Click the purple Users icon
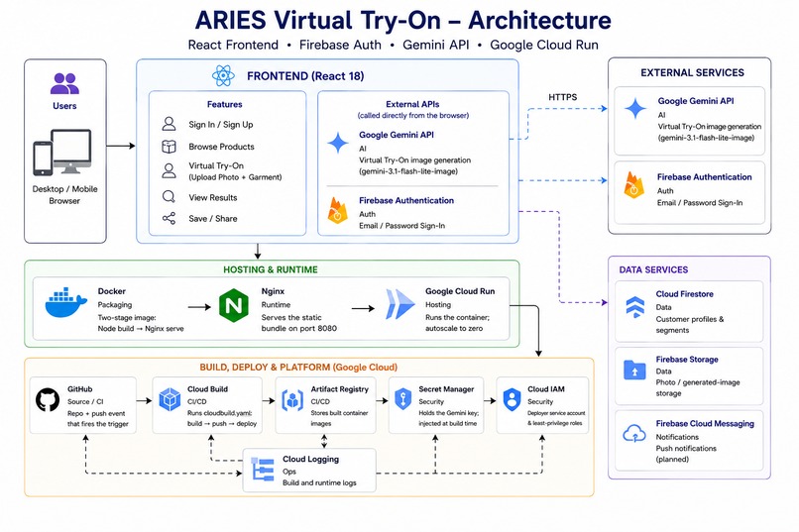The image size is (799, 532). [x=64, y=83]
